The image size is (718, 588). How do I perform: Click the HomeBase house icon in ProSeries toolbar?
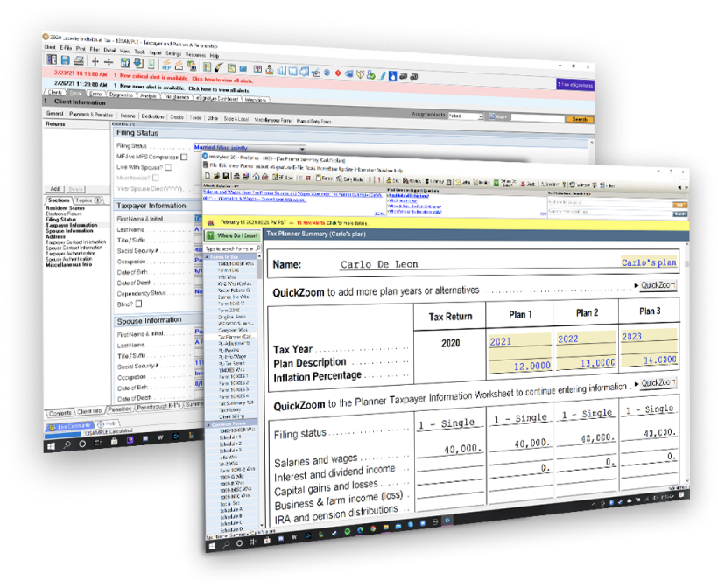point(256,176)
